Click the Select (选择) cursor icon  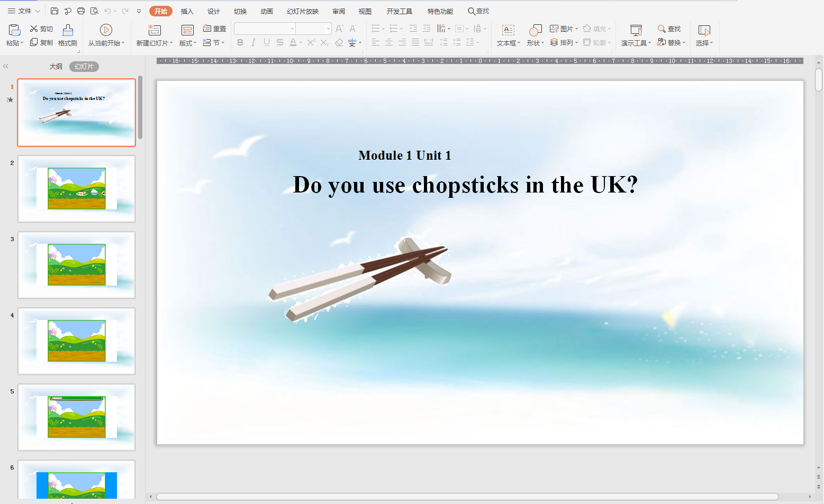pos(704,30)
